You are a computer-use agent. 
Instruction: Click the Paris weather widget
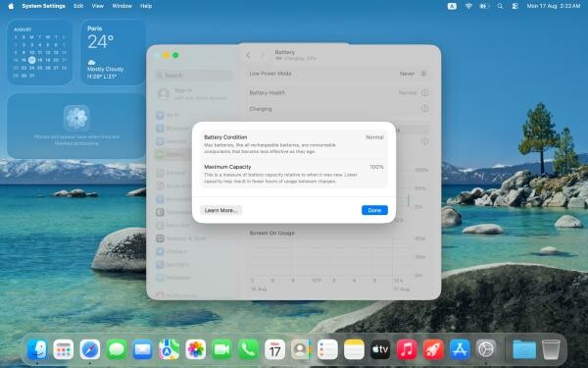point(114,52)
